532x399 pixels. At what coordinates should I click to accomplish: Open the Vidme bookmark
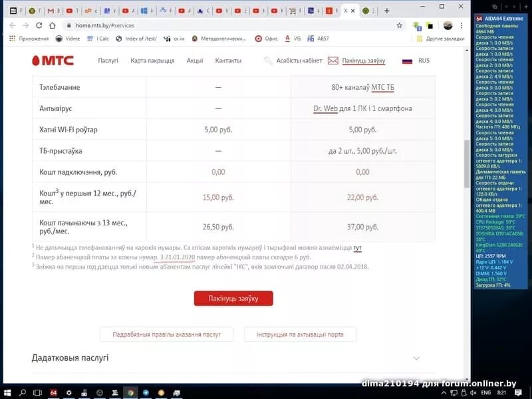[68, 39]
